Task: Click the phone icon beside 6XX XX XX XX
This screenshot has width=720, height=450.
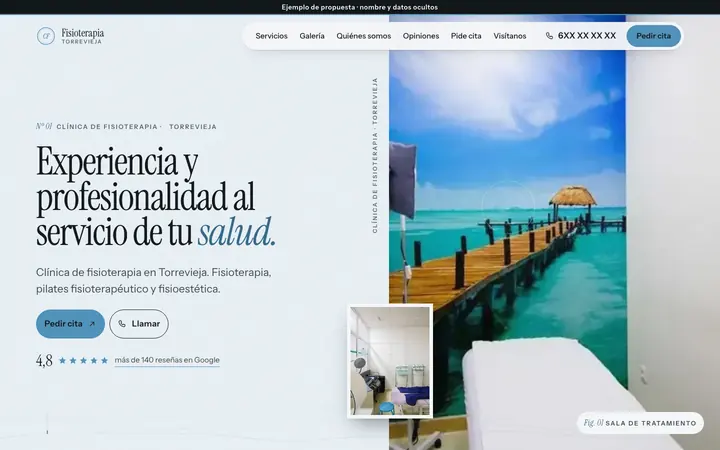Action: (549, 36)
